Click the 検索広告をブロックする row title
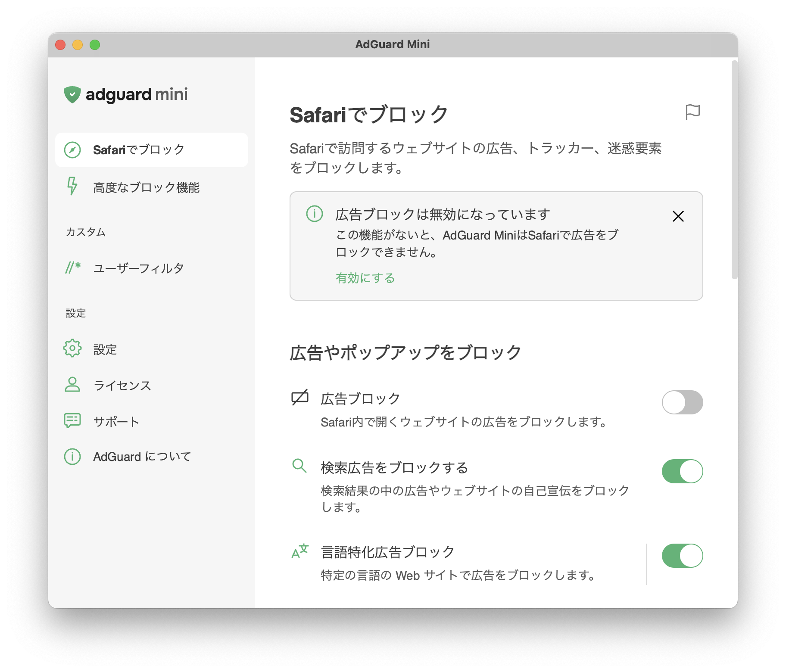 tap(394, 467)
